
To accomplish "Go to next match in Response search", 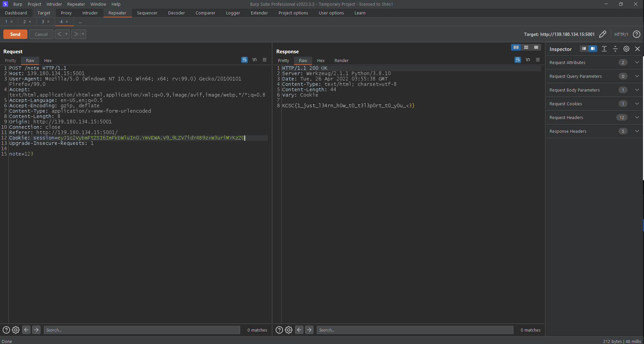I will [309, 330].
